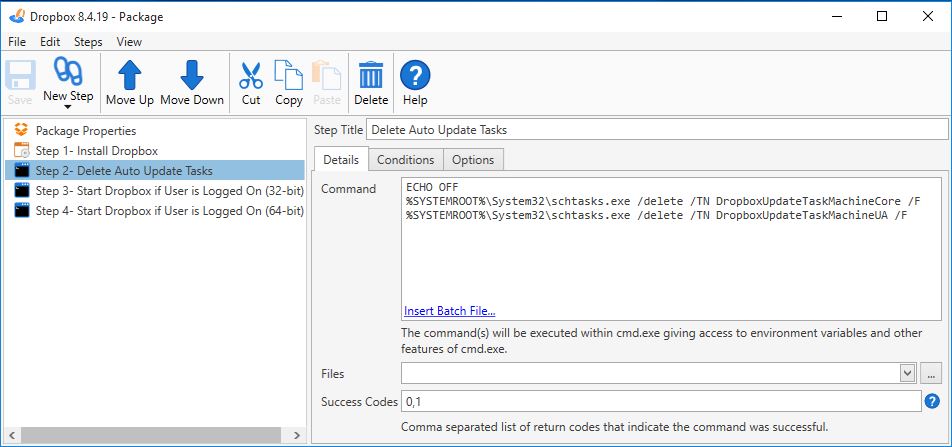Select Step 2- Delete Auto Update Tasks
Viewport: 952px width, 447px height.
tap(155, 171)
